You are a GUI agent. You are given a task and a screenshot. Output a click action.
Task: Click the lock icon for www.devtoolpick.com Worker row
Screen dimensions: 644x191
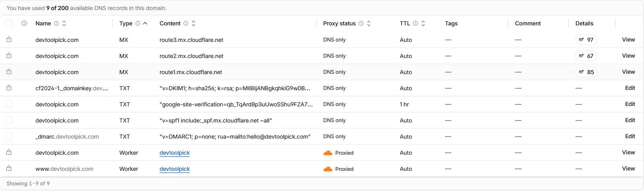click(9, 168)
